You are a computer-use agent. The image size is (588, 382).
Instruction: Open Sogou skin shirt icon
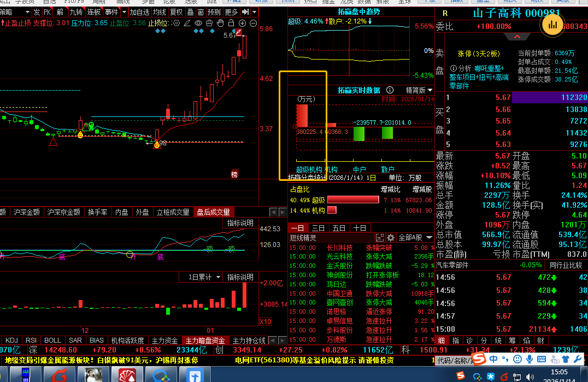pos(566,360)
